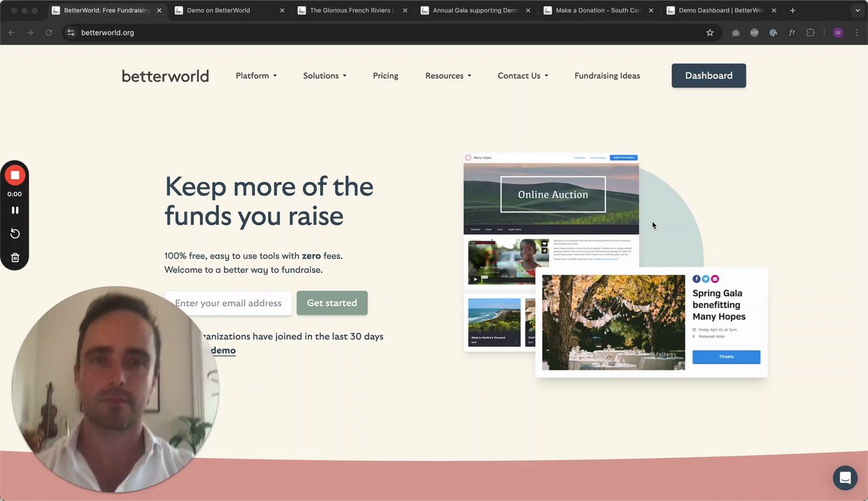Viewport: 868px width, 501px height.
Task: Expand the tab search chevron
Action: 857,10
